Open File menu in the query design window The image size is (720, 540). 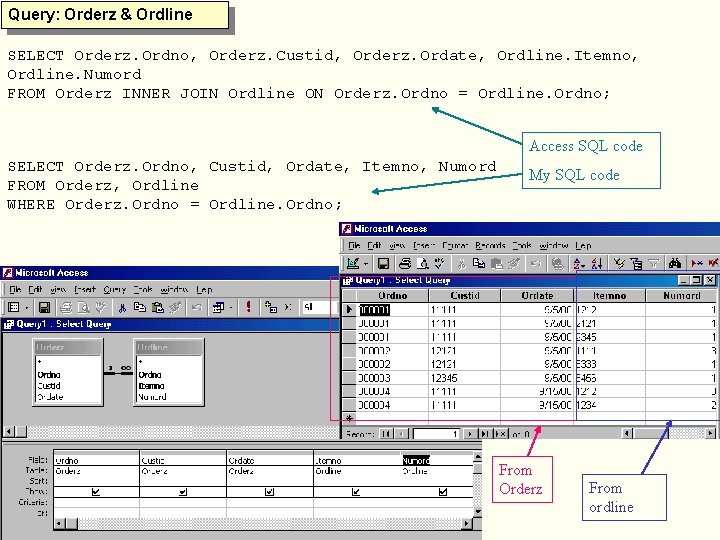pyautogui.click(x=15, y=289)
